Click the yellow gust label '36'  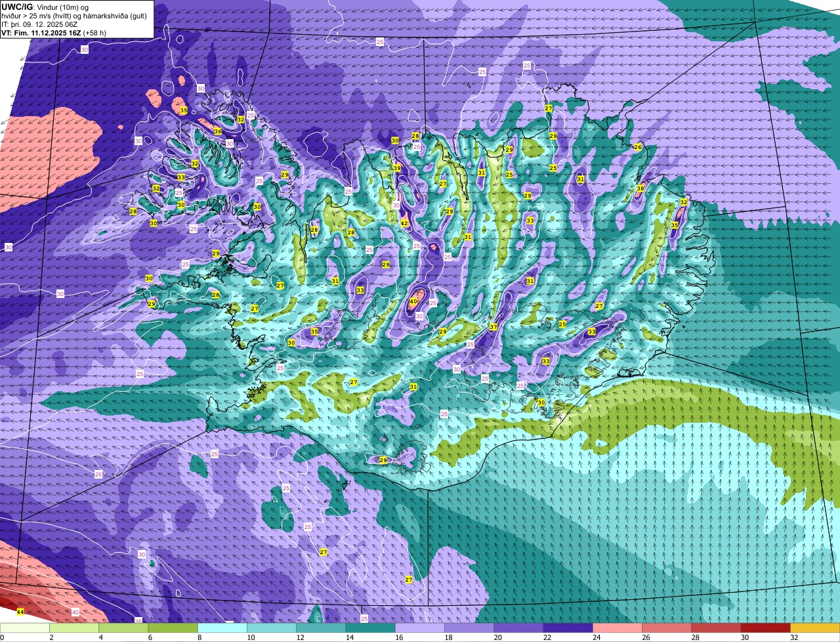[x=218, y=131]
